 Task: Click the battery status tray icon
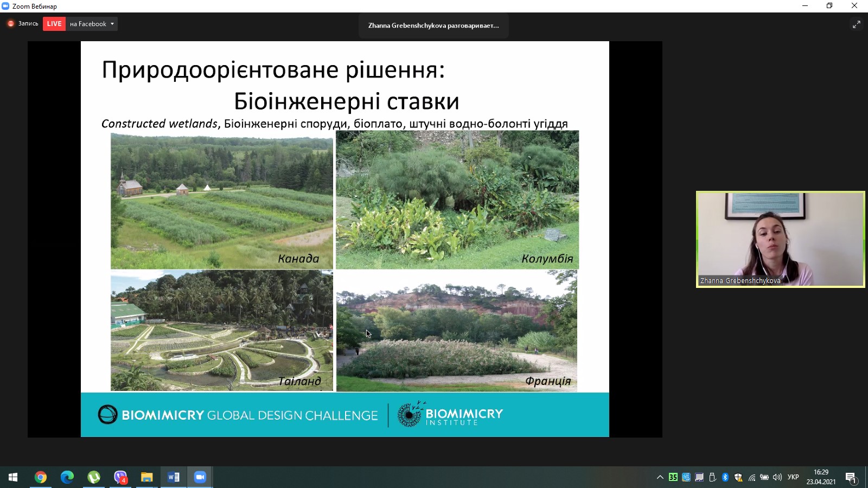pyautogui.click(x=765, y=478)
